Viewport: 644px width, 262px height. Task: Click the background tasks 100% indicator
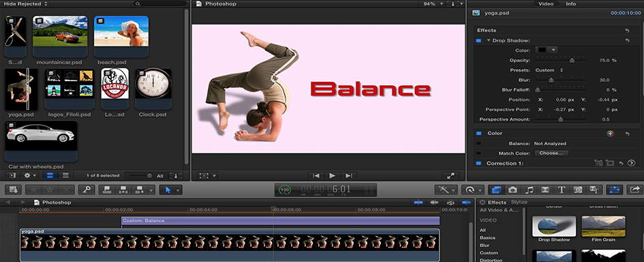click(284, 190)
